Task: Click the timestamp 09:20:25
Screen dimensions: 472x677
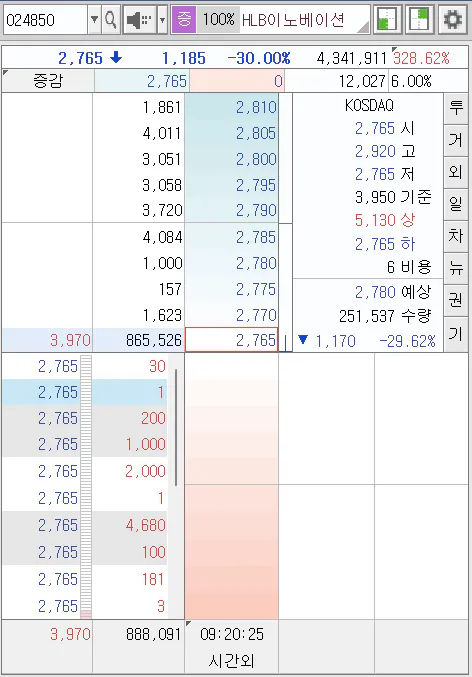Action: point(232,634)
